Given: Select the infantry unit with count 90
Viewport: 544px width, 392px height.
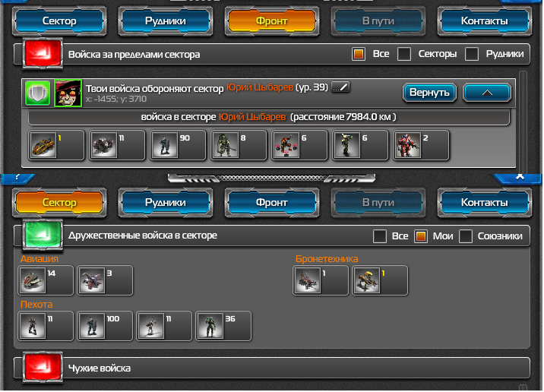Looking at the screenshot, I should point(178,145).
